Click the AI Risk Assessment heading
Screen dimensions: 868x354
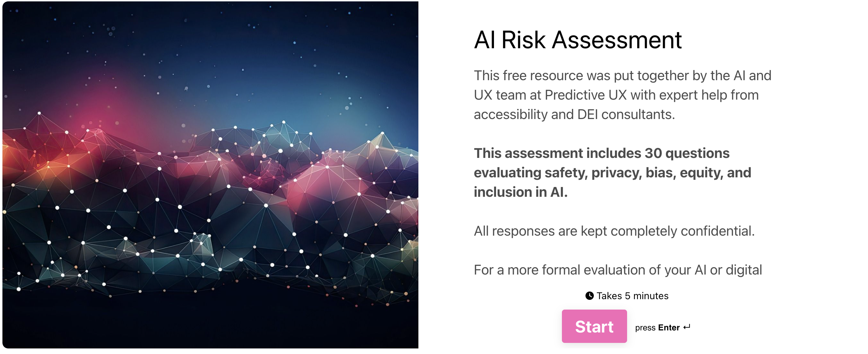(x=578, y=40)
